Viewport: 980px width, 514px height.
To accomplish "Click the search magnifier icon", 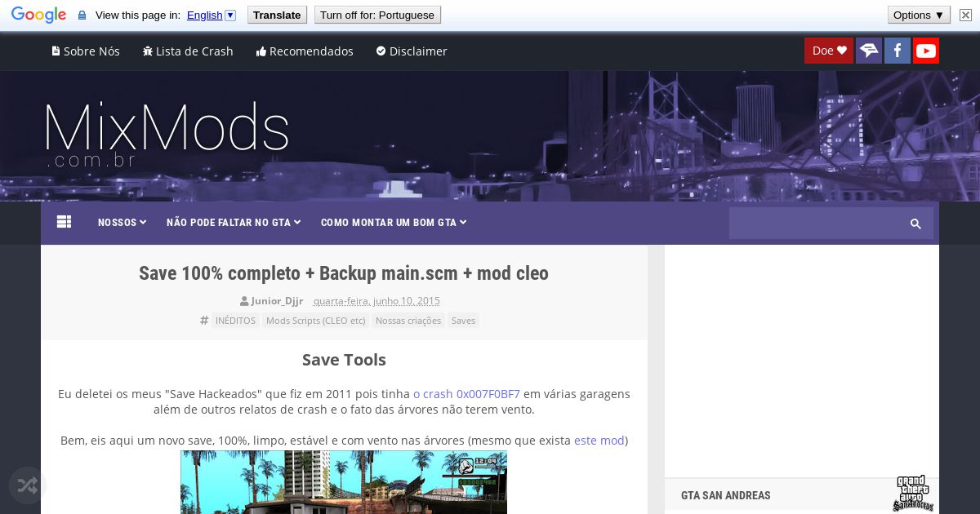I will pyautogui.click(x=915, y=224).
